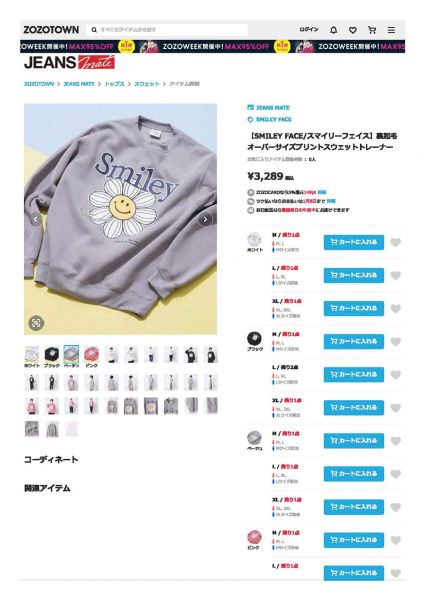Show previous product image with left arrow
424x600 pixels.
click(x=36, y=219)
